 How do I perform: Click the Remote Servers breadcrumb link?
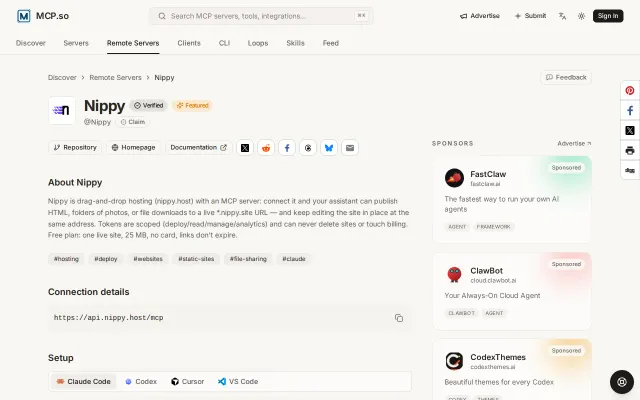[116, 78]
